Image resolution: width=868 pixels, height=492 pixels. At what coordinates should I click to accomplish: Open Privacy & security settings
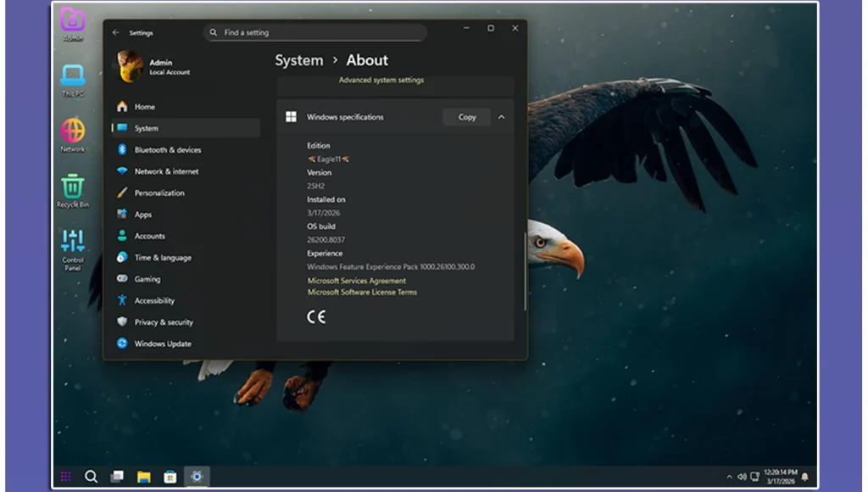[x=163, y=322]
